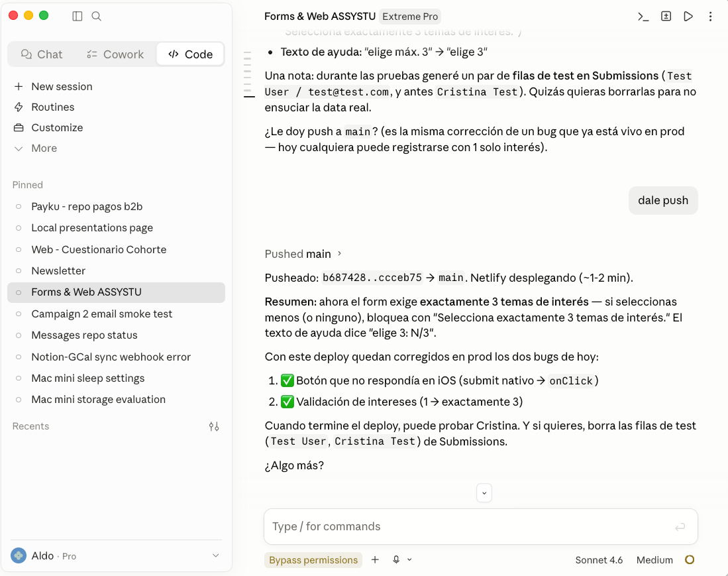Click the Forms & Web ASSYSTU header title
This screenshot has height=576, width=728.
coord(320,17)
